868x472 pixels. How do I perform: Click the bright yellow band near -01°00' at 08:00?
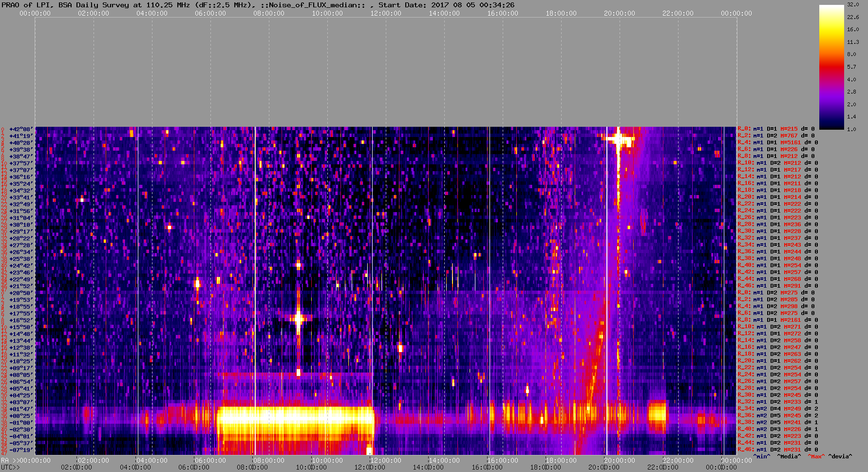pos(296,417)
